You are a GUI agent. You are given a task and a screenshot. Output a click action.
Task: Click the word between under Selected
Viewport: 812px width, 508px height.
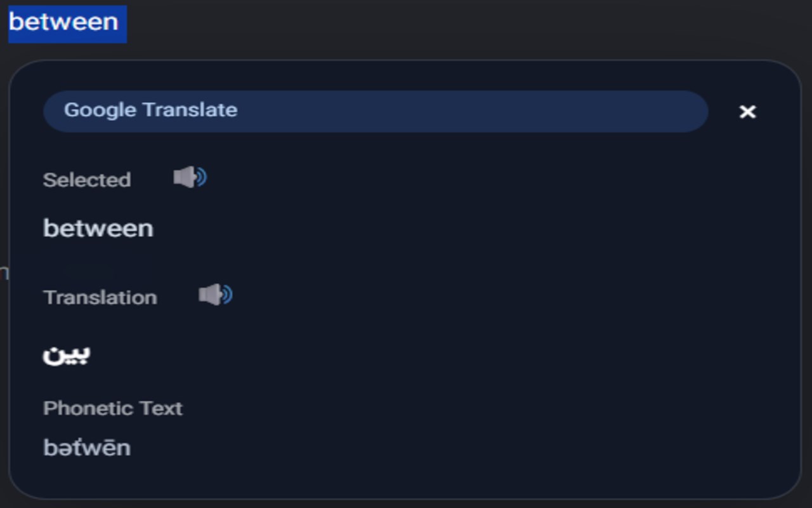pos(98,228)
